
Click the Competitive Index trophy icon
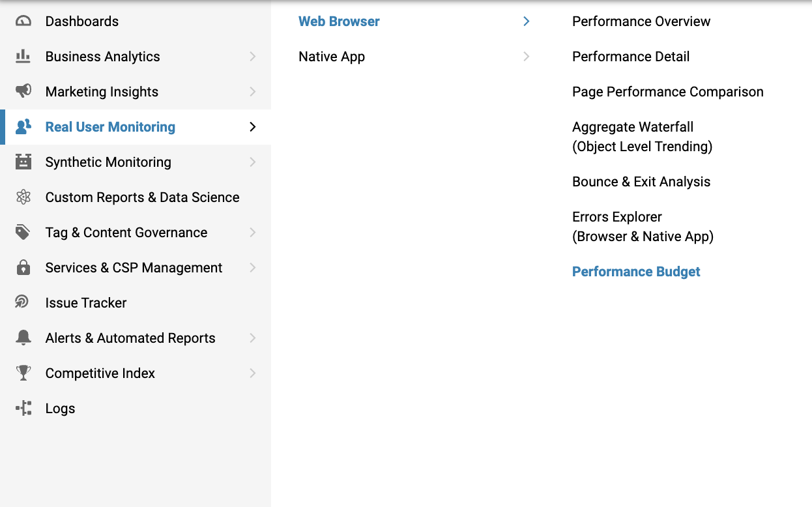click(x=23, y=373)
